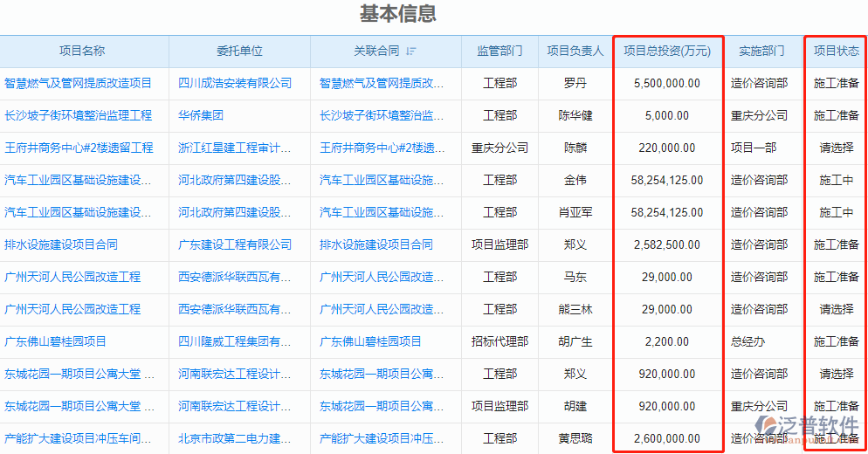Open 请选择 status dropdown in 熊三林's row
868x454 pixels.
click(837, 309)
